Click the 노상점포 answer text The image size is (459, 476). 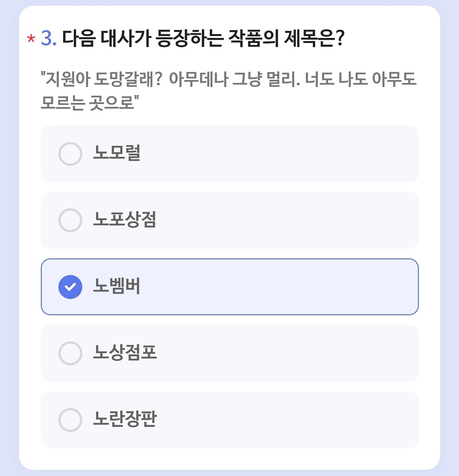tap(125, 353)
